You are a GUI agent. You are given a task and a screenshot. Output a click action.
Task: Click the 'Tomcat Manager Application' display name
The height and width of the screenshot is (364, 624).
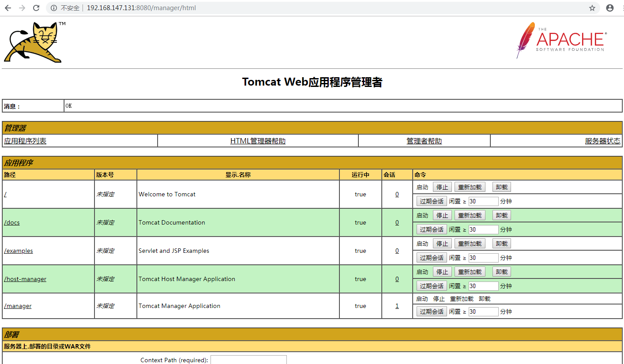click(x=179, y=306)
